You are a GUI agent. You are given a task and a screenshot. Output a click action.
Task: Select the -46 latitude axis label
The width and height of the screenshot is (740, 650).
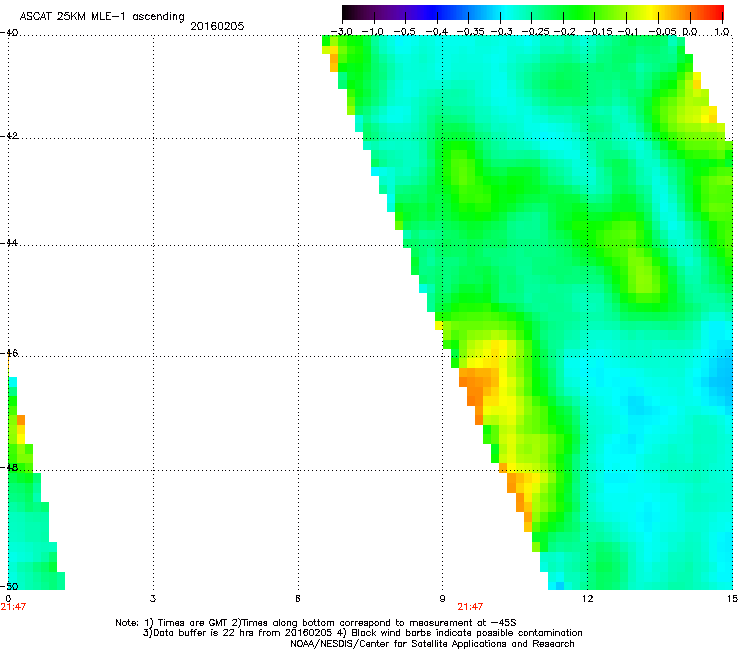pos(9,353)
